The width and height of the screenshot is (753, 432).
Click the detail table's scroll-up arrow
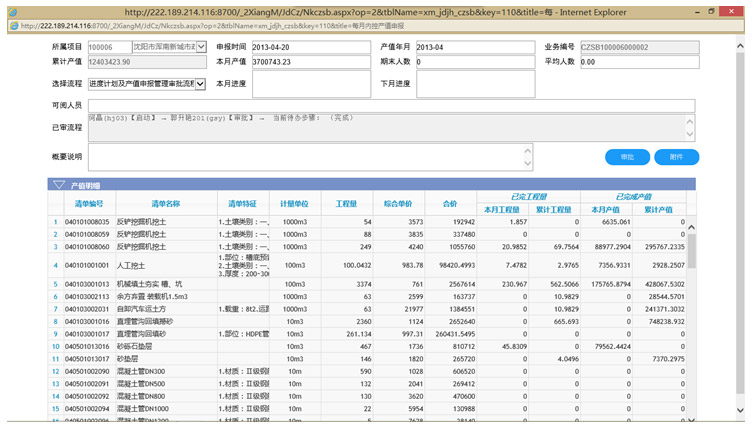(691, 227)
